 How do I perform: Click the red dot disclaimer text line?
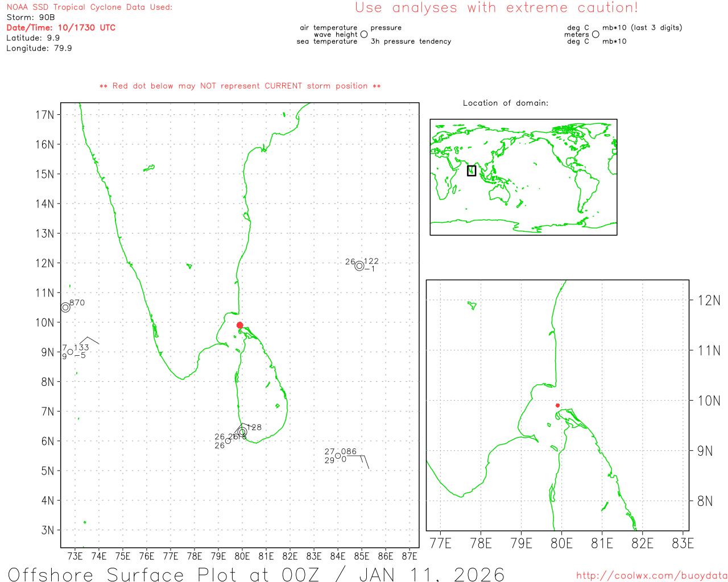(x=240, y=86)
